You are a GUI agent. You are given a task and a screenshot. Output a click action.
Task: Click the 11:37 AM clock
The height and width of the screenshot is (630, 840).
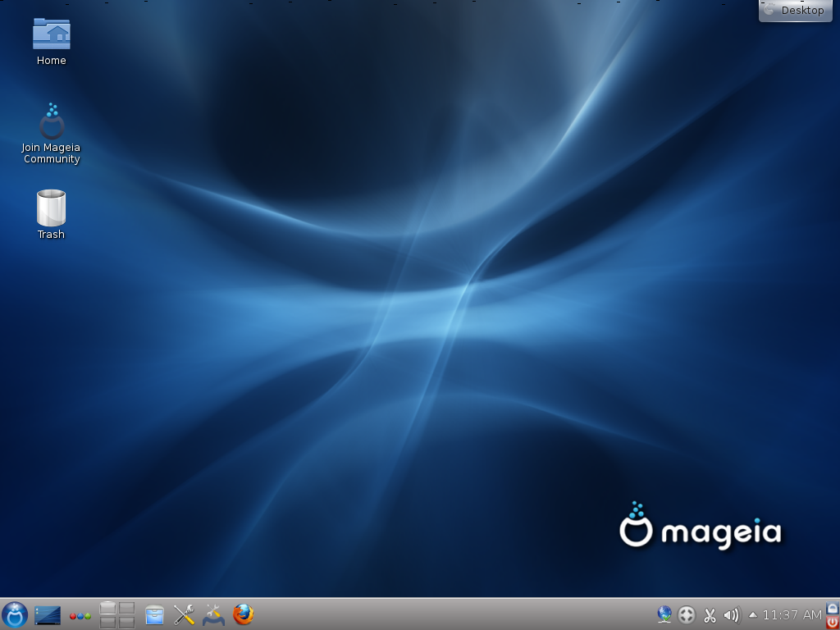[x=792, y=614]
